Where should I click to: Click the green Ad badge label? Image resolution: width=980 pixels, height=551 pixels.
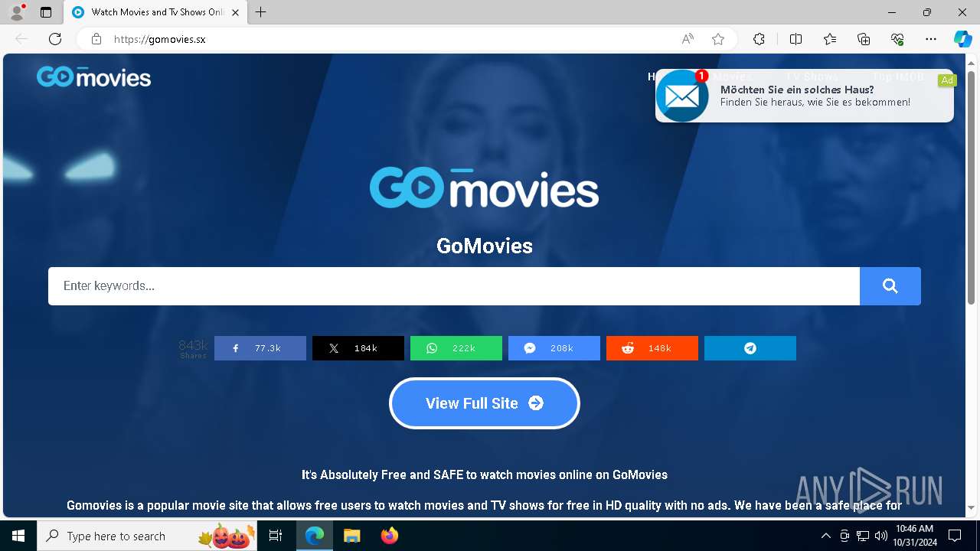tap(947, 80)
